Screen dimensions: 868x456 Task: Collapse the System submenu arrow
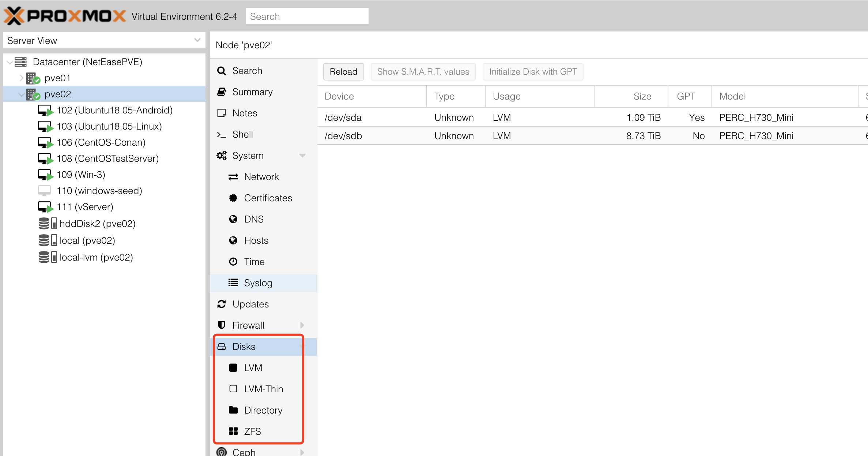point(302,156)
